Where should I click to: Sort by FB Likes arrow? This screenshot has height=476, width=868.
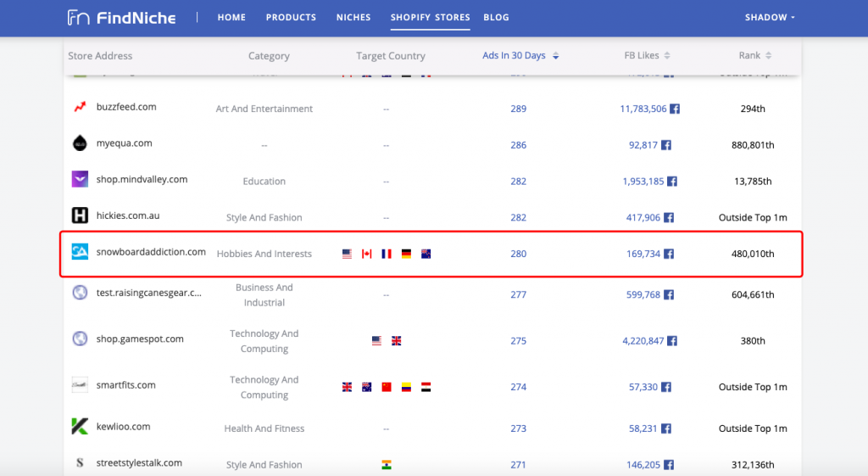pos(667,55)
